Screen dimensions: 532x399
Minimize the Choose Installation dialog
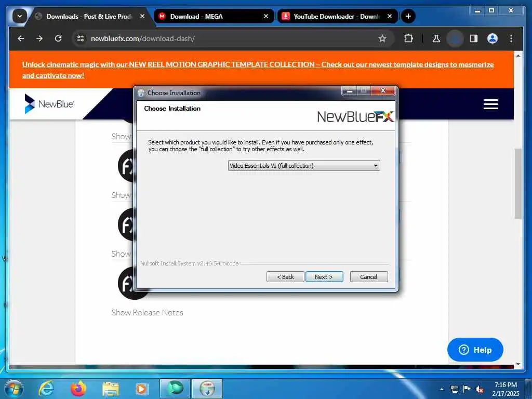tap(350, 90)
